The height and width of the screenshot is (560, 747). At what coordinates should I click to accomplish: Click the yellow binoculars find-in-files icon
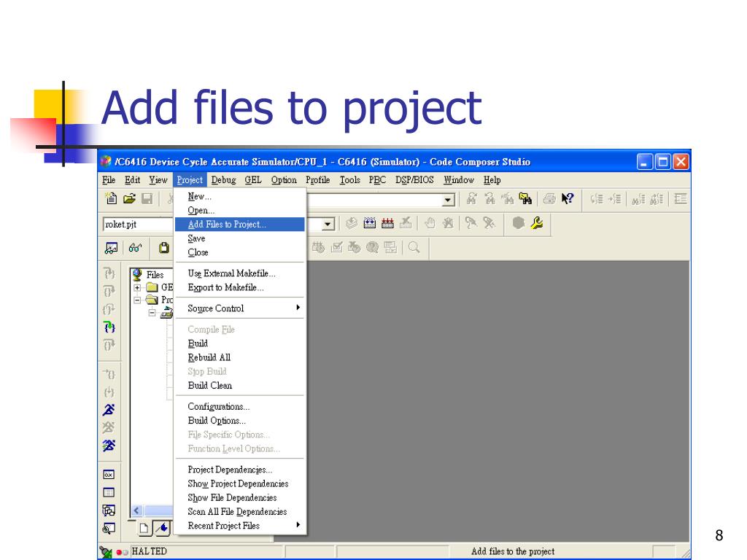coord(525,198)
